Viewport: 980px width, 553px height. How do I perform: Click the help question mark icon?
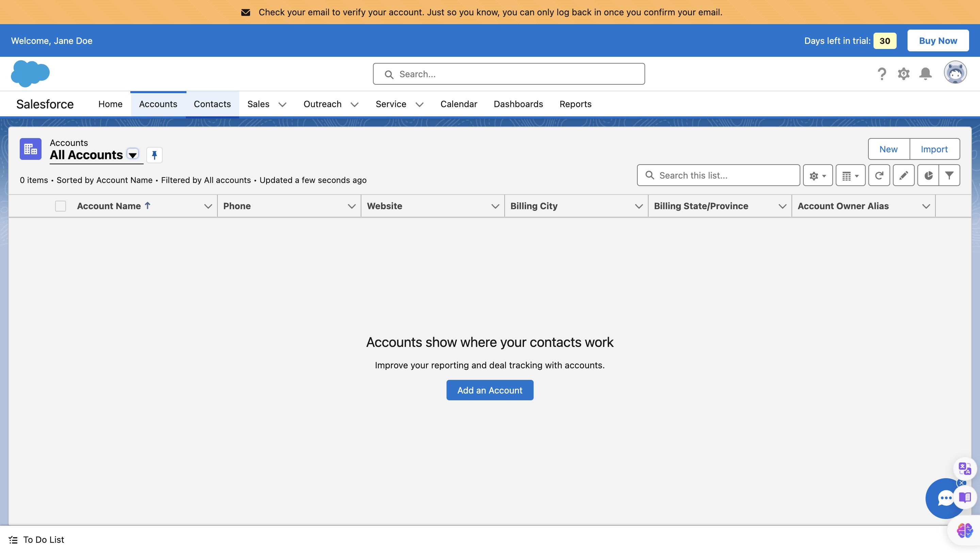point(881,74)
